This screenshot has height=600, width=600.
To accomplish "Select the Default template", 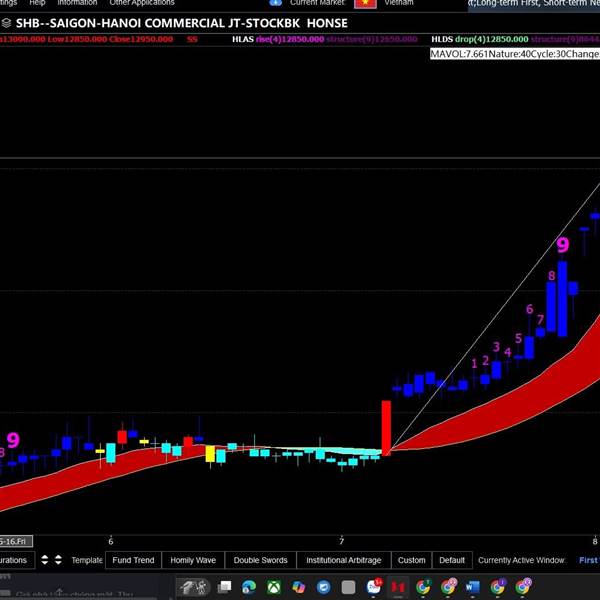I will (452, 560).
